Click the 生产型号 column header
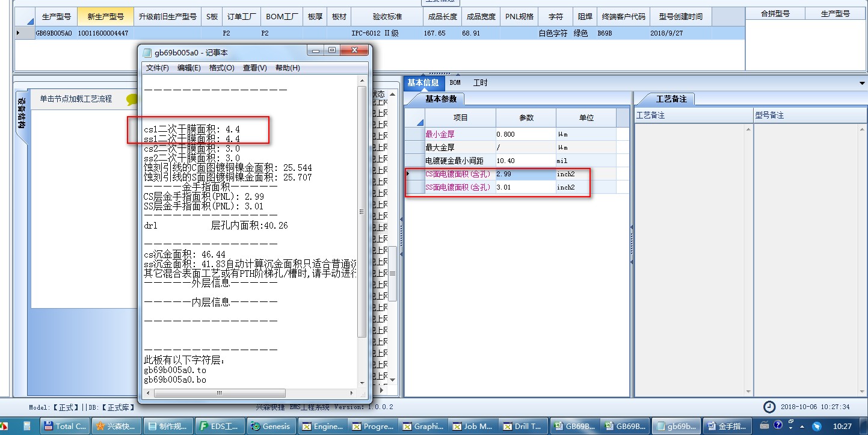Viewport: 868px width, 435px height. [x=56, y=16]
